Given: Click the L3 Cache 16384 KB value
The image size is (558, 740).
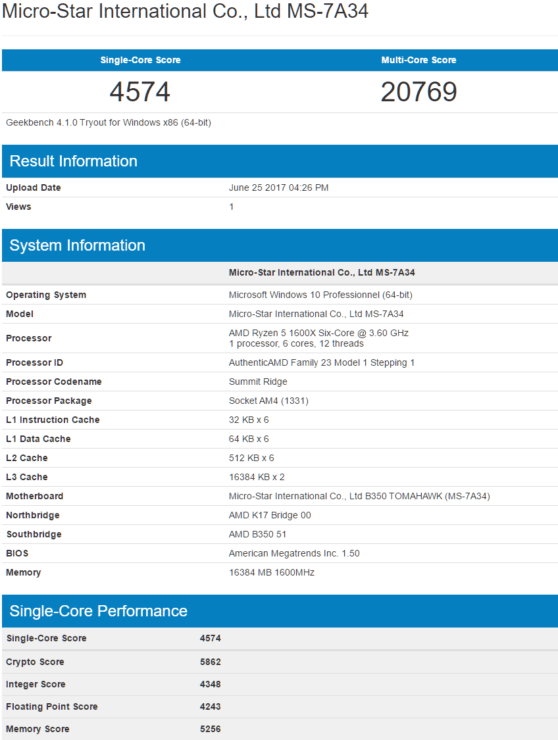Looking at the screenshot, I should 257,477.
